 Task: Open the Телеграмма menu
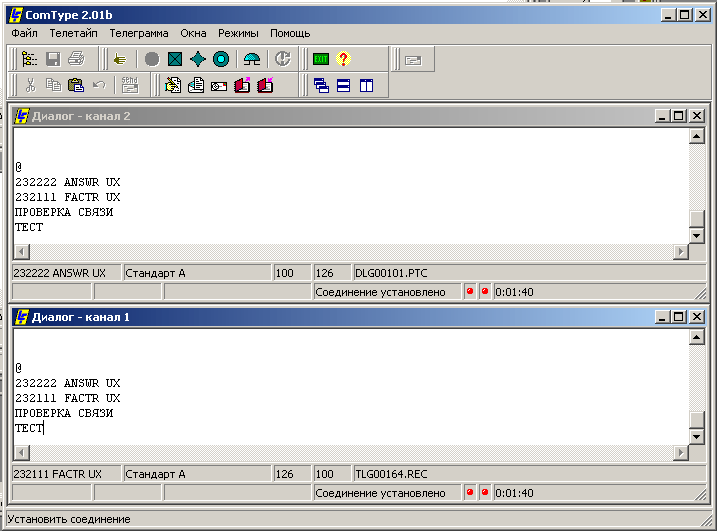click(x=139, y=33)
